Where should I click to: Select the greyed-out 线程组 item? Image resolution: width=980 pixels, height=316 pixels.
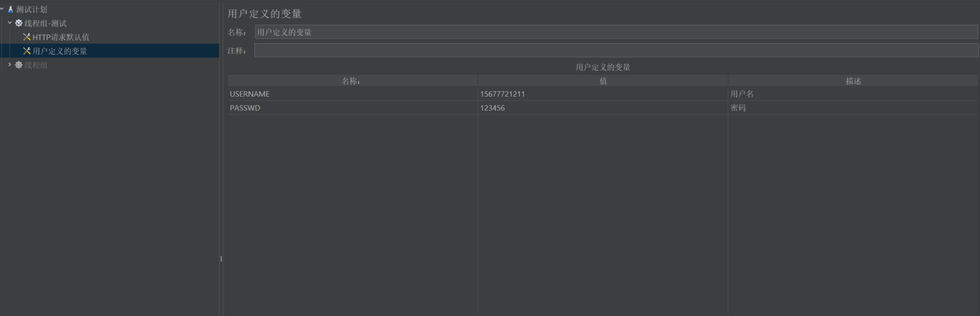coord(36,65)
